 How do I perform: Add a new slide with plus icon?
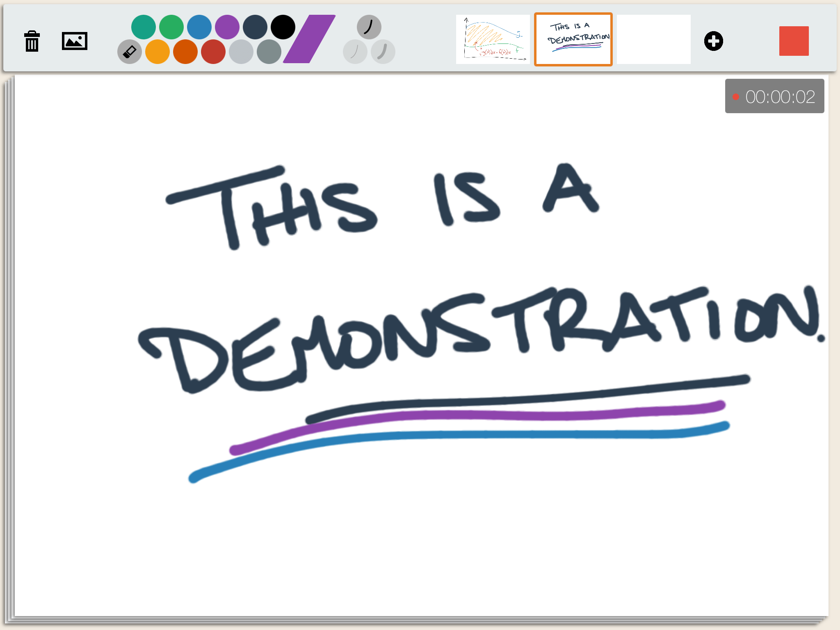pos(713,41)
